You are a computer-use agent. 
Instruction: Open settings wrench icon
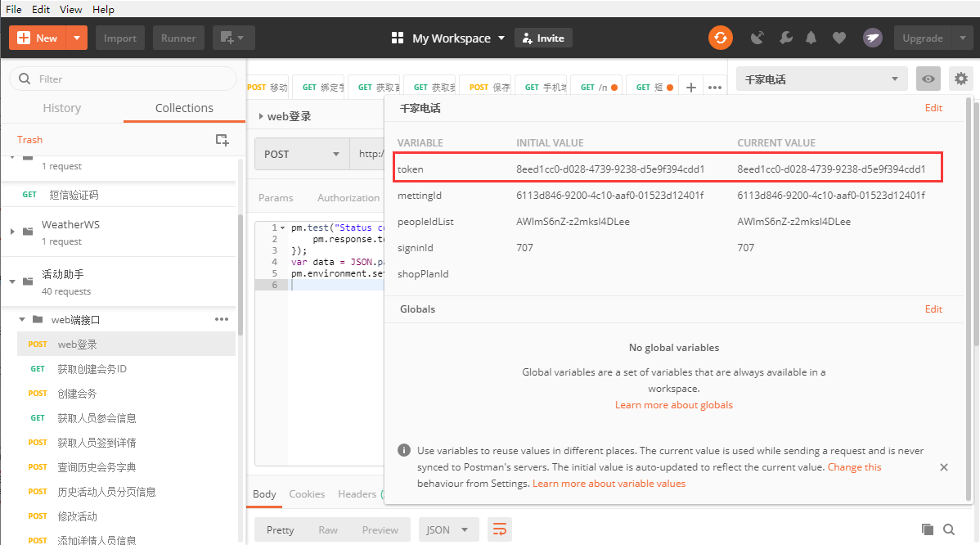pyautogui.click(x=785, y=38)
